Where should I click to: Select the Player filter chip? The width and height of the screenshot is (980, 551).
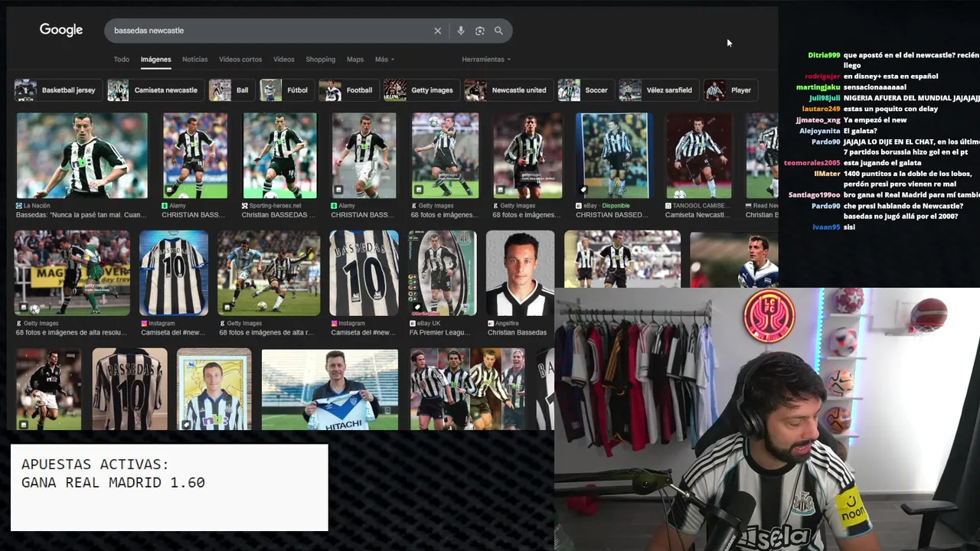tap(730, 90)
